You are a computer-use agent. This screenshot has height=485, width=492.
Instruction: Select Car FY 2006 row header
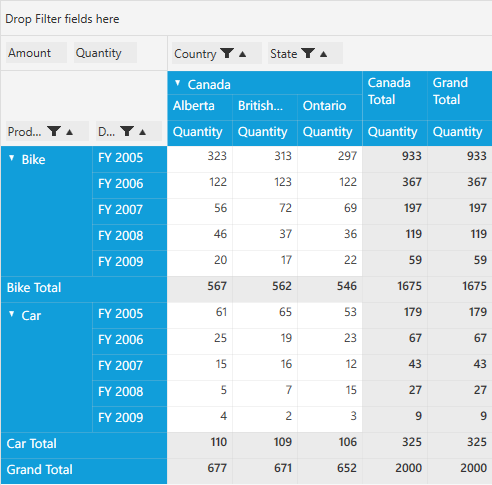(x=129, y=341)
